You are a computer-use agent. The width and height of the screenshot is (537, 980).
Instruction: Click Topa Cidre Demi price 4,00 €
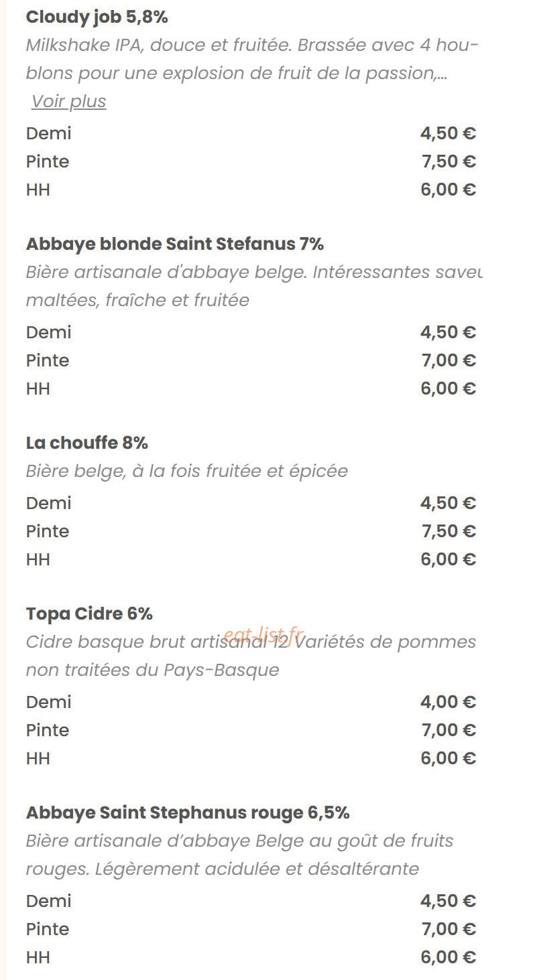coord(448,702)
